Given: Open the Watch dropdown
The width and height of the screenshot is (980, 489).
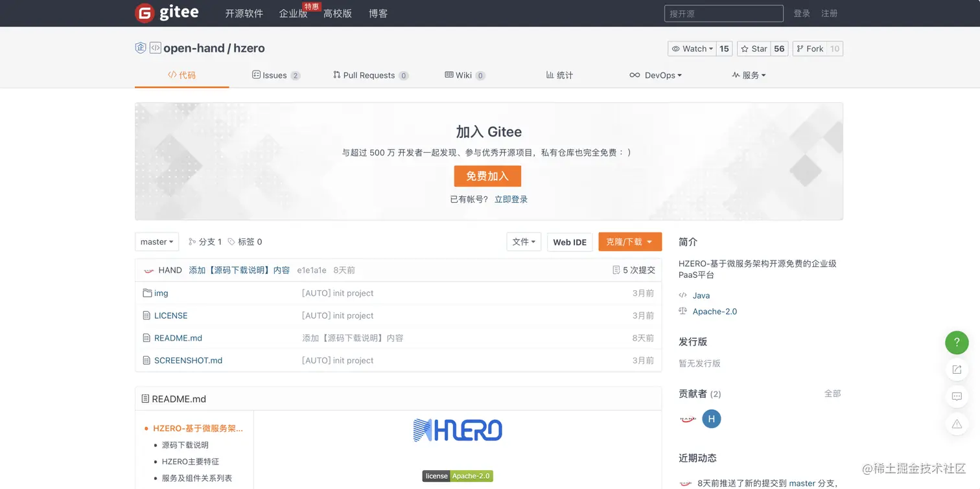Looking at the screenshot, I should pyautogui.click(x=692, y=49).
